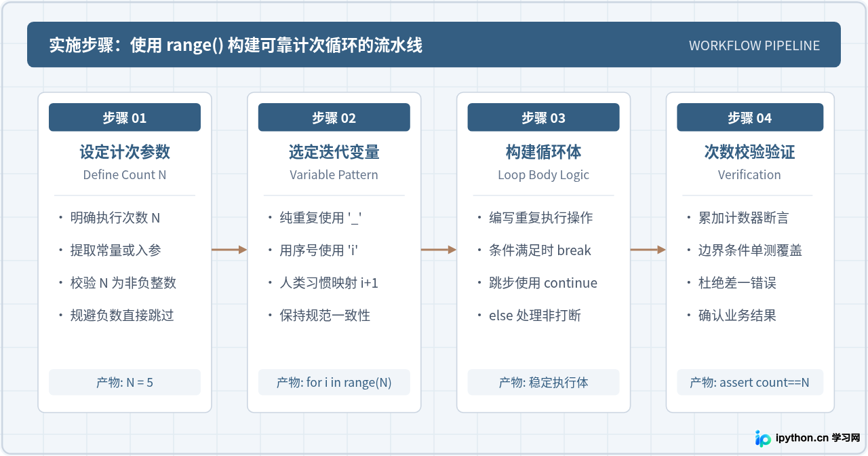Click the bullet '保持规范一致性'
Screen dimensions: 868x456
click(325, 316)
